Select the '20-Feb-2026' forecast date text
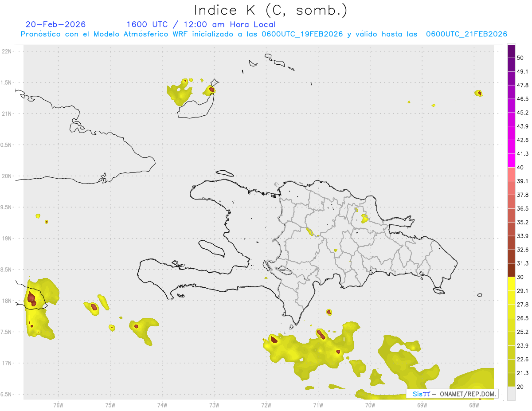This screenshot has height=411, width=532. 56,24
